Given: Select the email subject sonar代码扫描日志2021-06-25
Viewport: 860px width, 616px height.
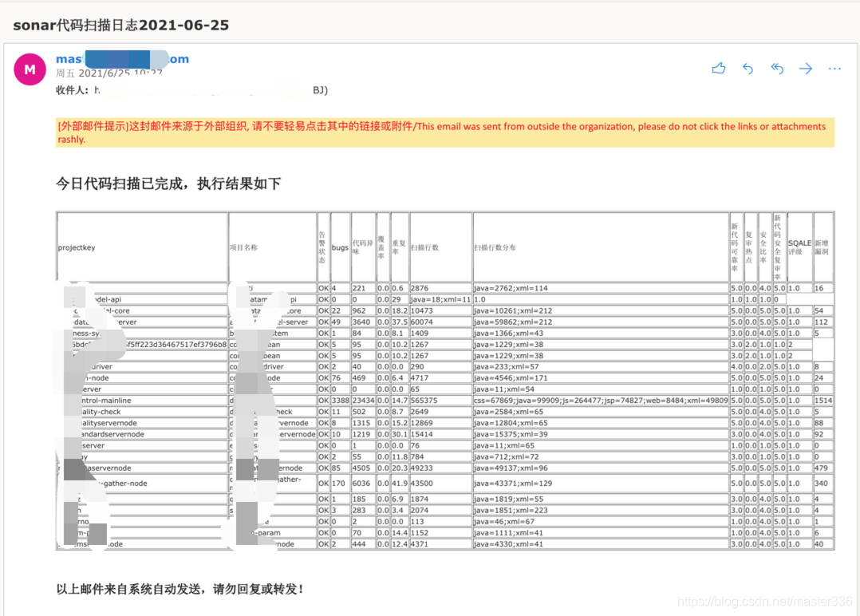Looking at the screenshot, I should tap(120, 26).
